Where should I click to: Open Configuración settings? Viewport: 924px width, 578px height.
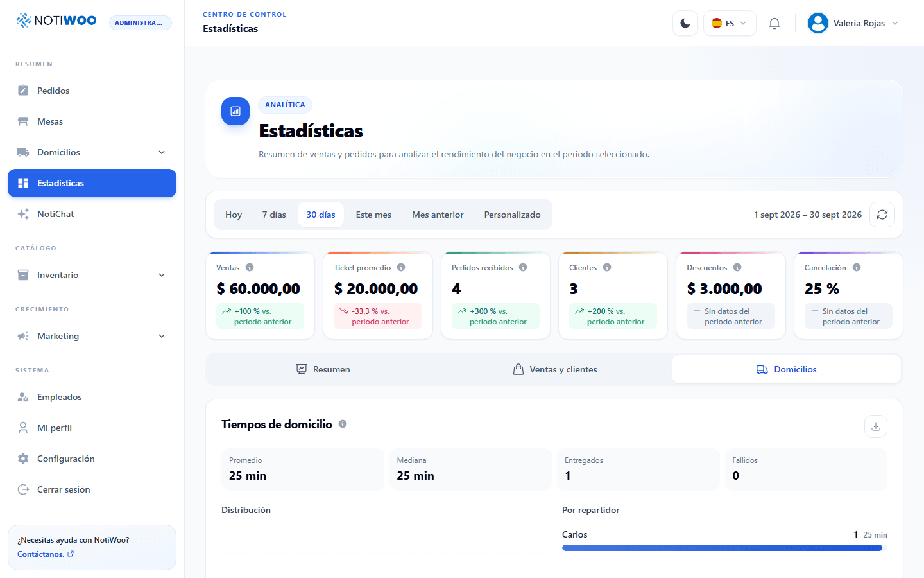click(x=92, y=459)
